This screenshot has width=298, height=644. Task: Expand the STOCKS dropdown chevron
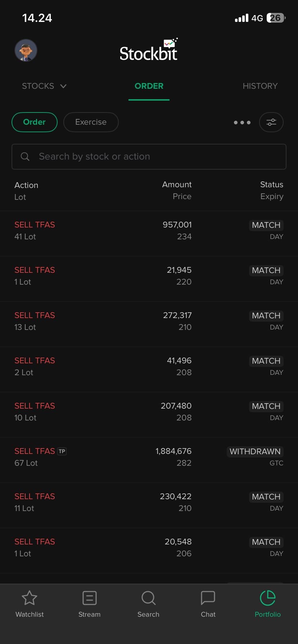tap(63, 86)
